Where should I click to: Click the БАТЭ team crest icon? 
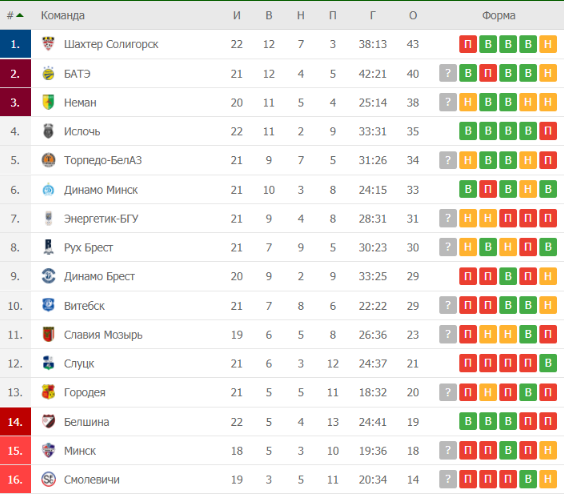click(x=48, y=73)
